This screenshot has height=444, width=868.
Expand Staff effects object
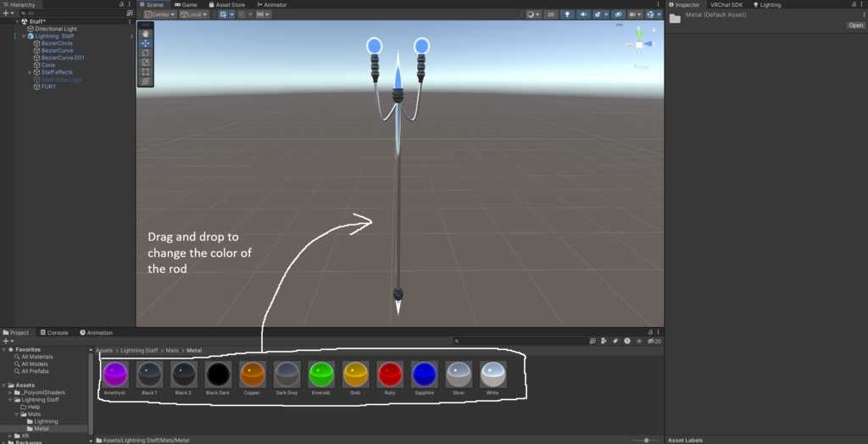30,72
